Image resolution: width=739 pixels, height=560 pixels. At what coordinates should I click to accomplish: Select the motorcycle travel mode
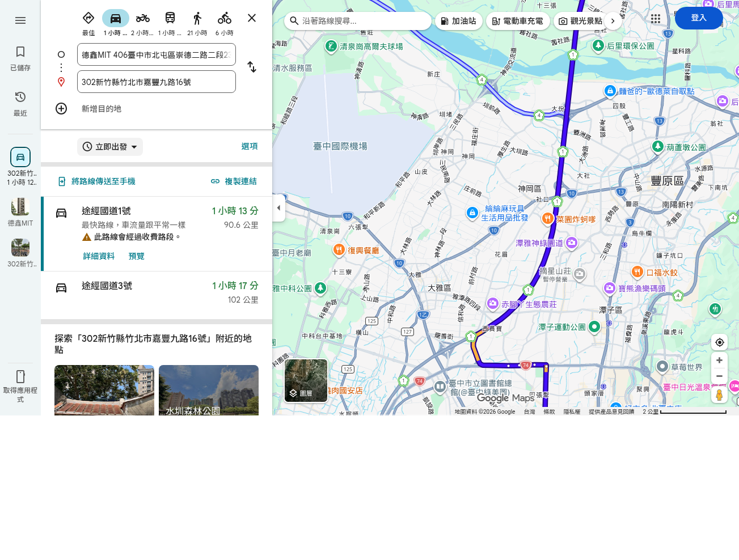(x=142, y=23)
